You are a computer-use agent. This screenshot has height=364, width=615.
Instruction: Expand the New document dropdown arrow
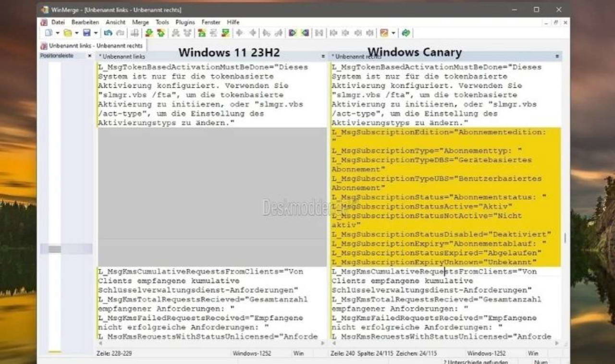coord(58,33)
